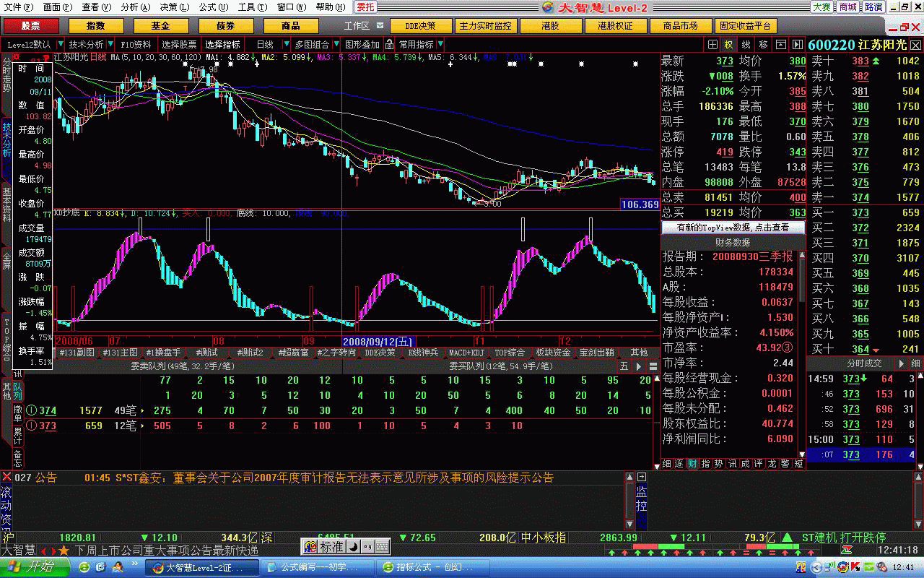Image resolution: width=924 pixels, height=578 pixels.
Task: Select the TOP综合 side tab
Action: point(6,339)
